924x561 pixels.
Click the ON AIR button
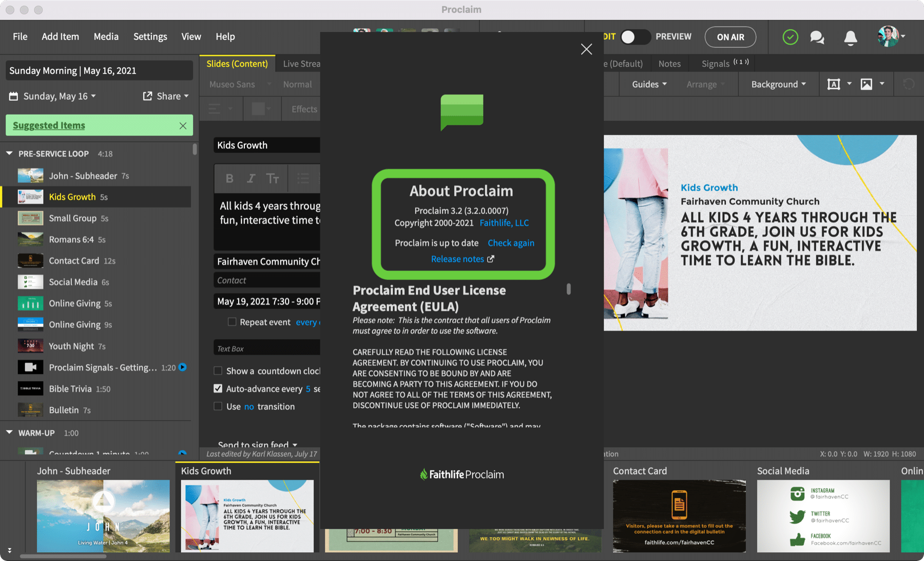pos(730,37)
